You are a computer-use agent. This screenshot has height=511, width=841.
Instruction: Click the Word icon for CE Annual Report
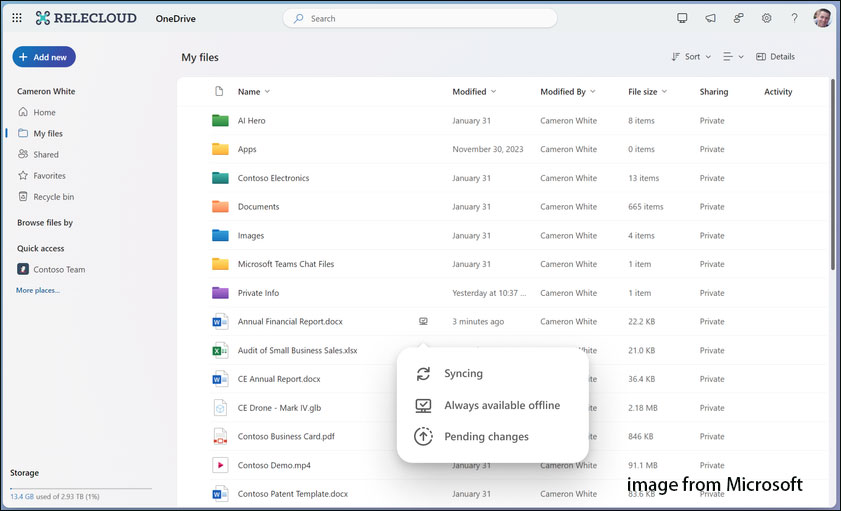point(220,379)
